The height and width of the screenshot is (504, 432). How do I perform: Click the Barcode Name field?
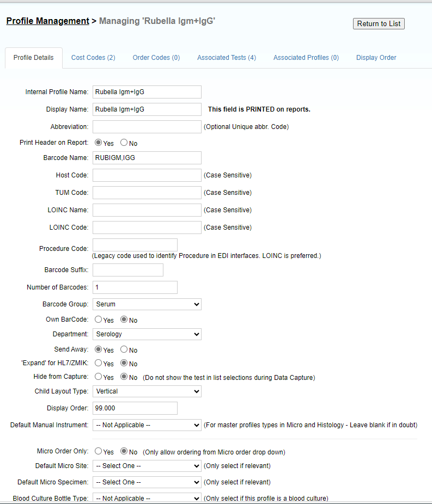click(147, 158)
